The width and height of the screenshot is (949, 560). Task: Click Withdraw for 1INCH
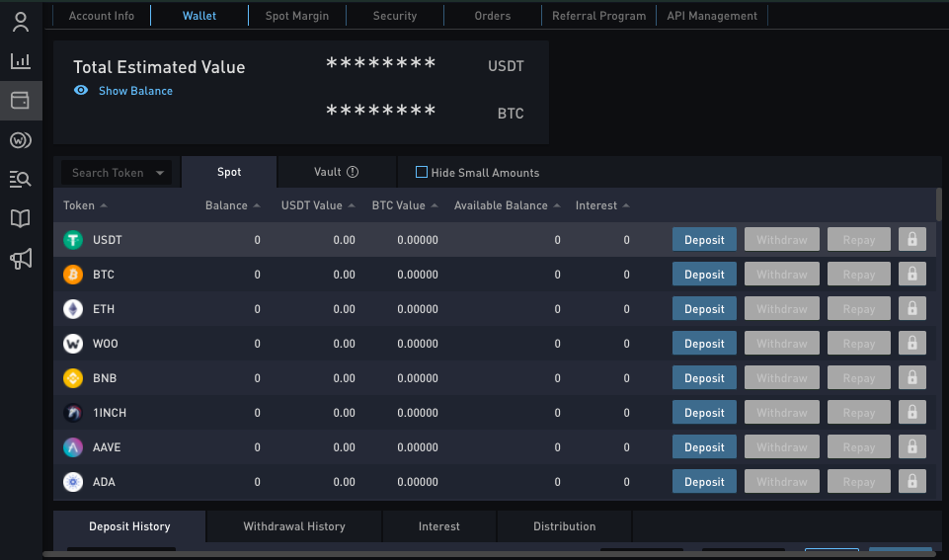pyautogui.click(x=782, y=412)
